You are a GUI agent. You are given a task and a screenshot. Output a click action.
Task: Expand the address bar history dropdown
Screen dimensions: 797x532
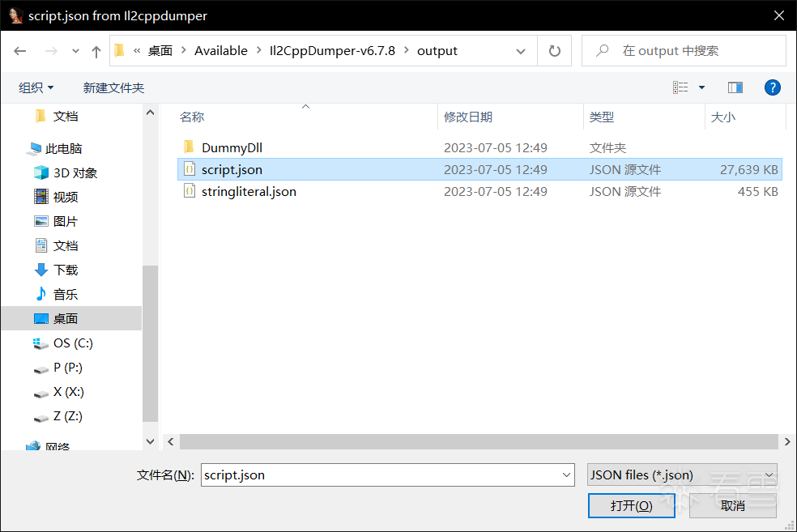tap(521, 51)
